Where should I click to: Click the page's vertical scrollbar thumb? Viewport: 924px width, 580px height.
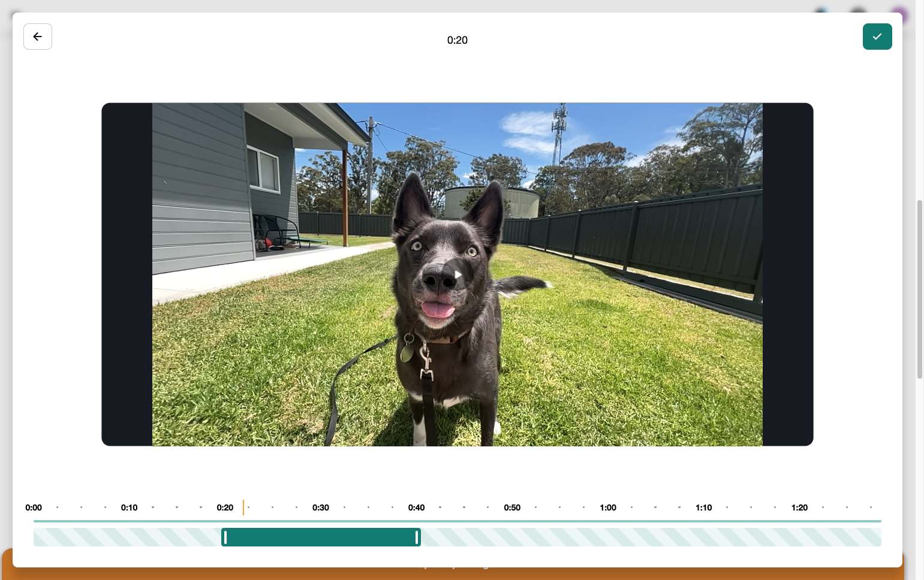pos(920,289)
